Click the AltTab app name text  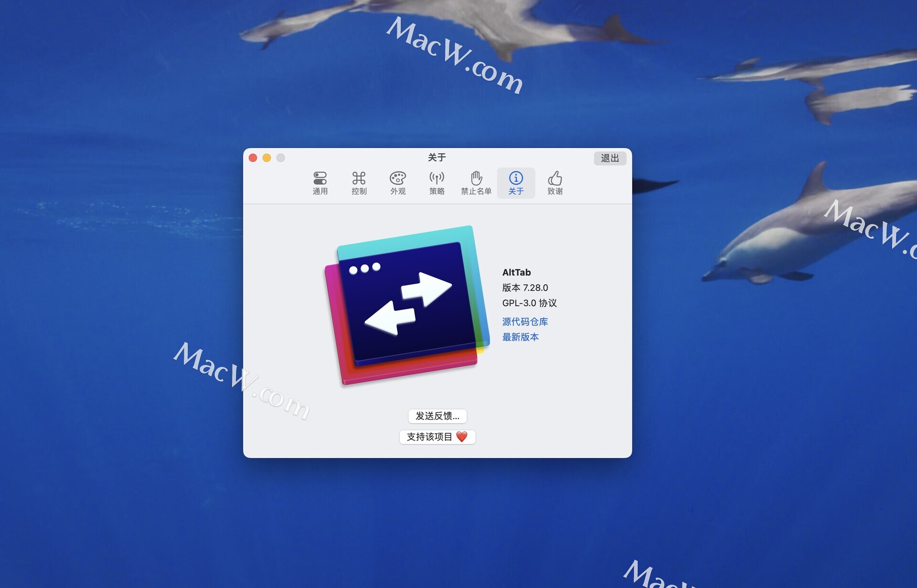[516, 272]
